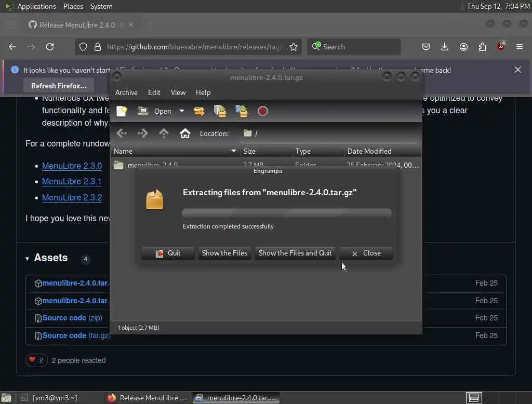Screen dimensions: 532x404
Task: Go up one level in archive
Action: tap(164, 133)
